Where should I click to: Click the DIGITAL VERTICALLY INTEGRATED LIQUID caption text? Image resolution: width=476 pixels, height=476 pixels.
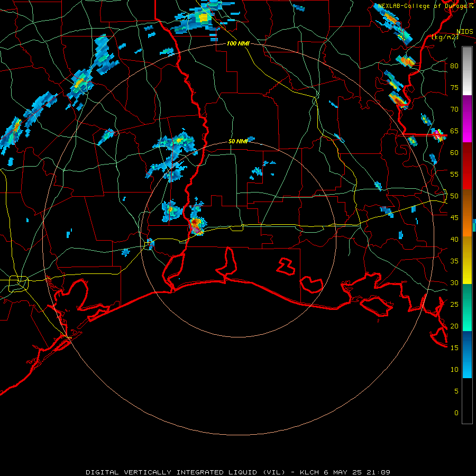[x=187, y=472]
